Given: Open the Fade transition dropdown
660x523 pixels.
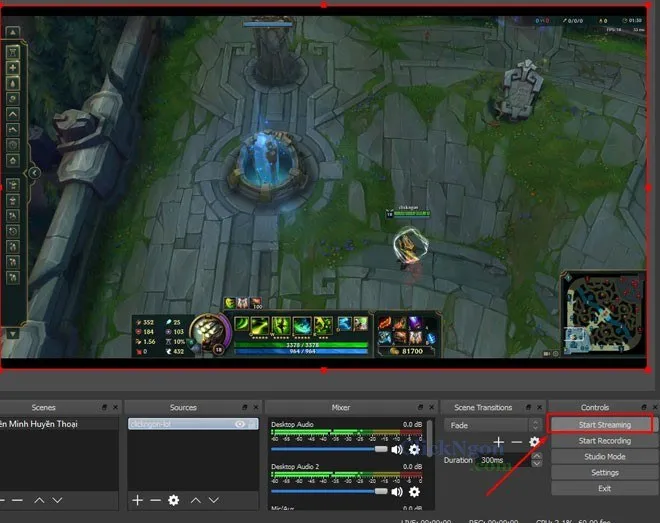Looking at the screenshot, I should pos(491,425).
